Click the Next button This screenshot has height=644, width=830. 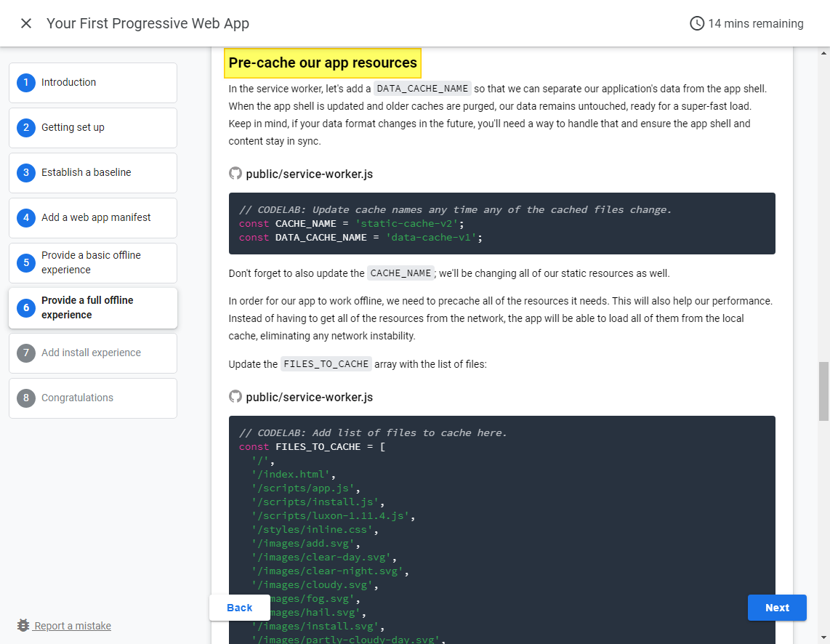(x=777, y=608)
